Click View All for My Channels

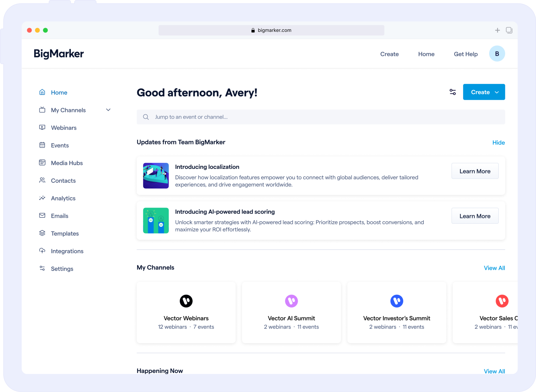pyautogui.click(x=494, y=268)
